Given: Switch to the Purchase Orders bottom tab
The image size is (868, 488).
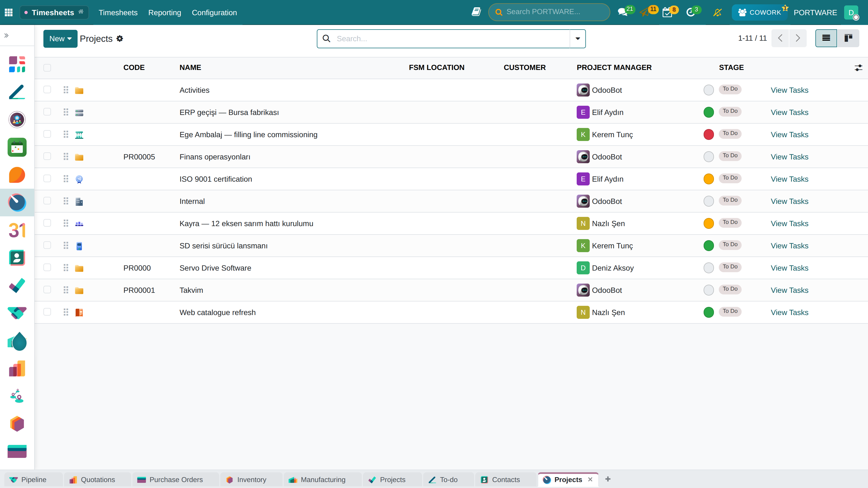Looking at the screenshot, I should click(175, 480).
